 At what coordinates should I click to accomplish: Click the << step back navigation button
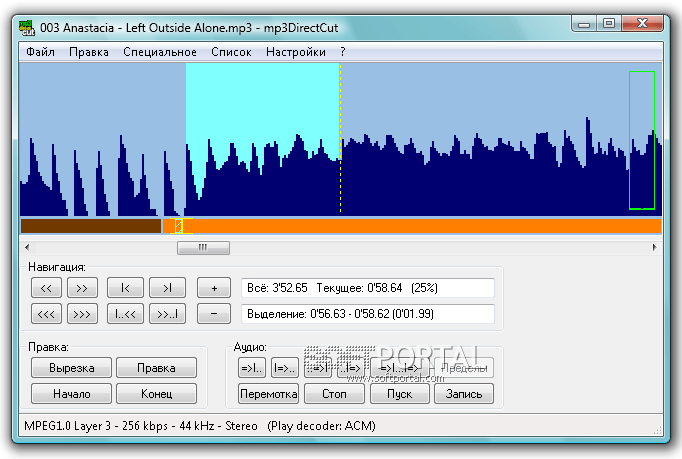[46, 288]
